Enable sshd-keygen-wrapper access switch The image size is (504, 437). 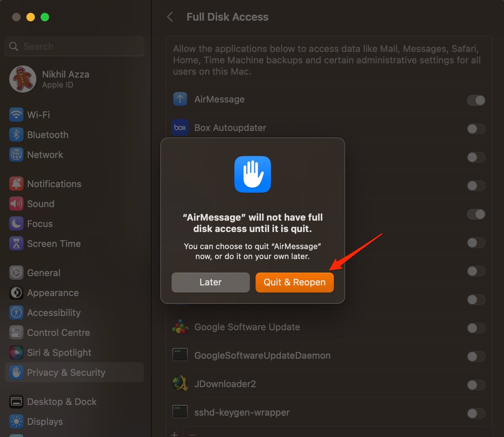click(x=476, y=414)
